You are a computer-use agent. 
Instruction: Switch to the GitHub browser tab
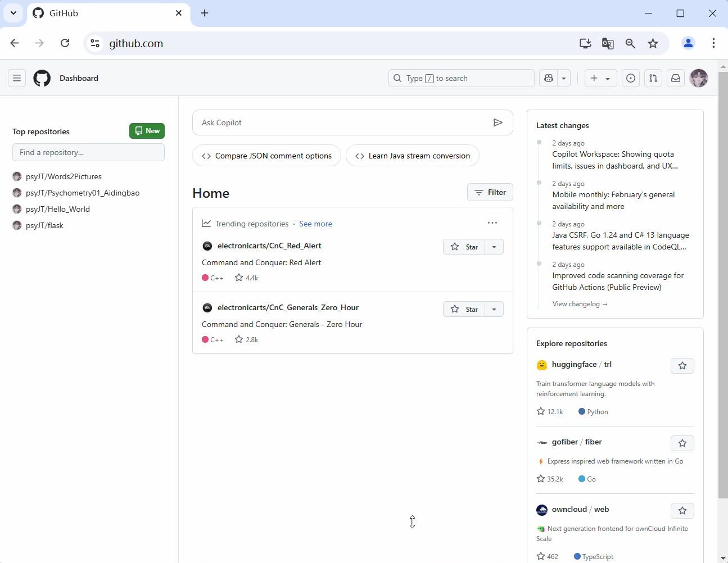point(108,13)
